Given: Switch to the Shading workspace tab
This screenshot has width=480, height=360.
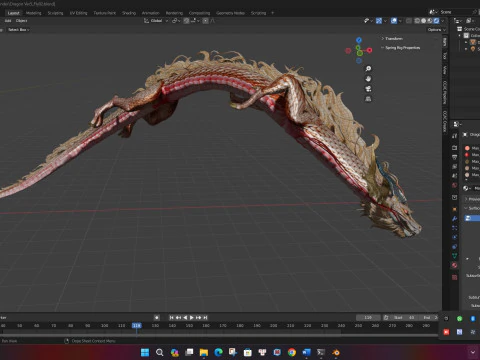Looking at the screenshot, I should [x=129, y=13].
